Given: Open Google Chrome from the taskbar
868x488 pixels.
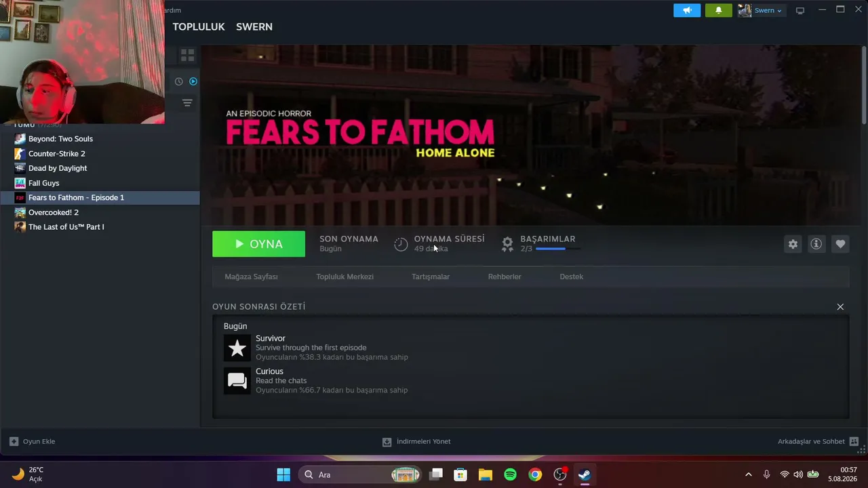Looking at the screenshot, I should click(535, 474).
